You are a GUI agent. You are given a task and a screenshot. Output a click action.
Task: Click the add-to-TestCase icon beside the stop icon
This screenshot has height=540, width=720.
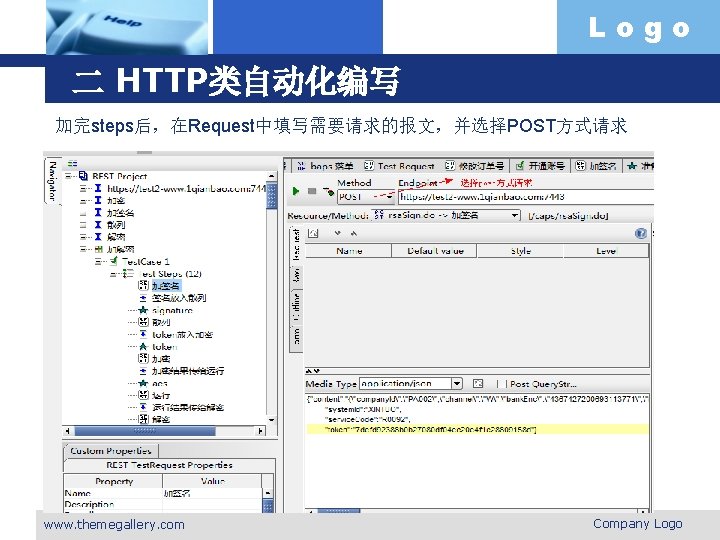pyautogui.click(x=328, y=192)
